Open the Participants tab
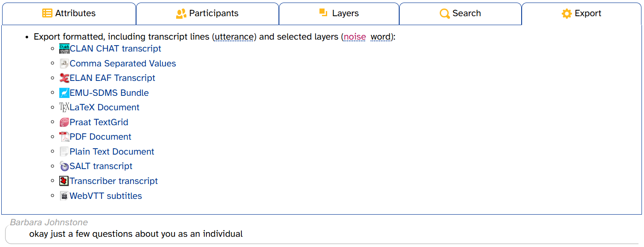 coord(207,14)
